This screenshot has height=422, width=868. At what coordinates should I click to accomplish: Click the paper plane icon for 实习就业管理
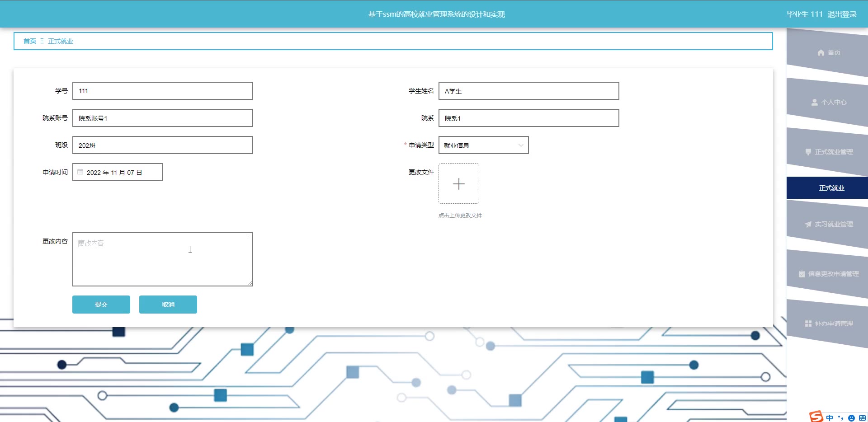pyautogui.click(x=808, y=224)
